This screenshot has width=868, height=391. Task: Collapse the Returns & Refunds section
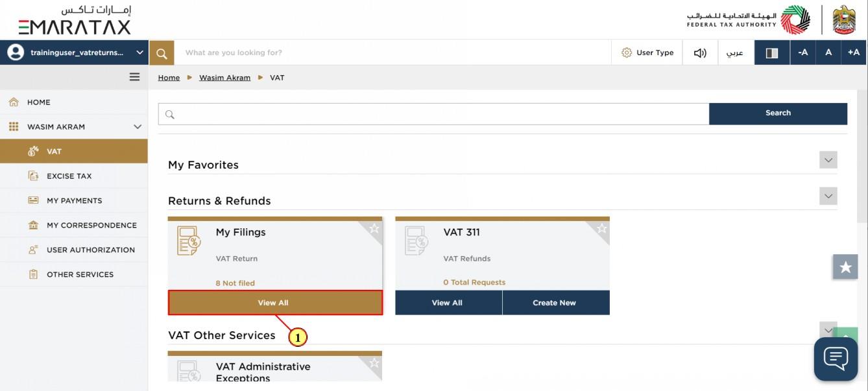point(828,196)
